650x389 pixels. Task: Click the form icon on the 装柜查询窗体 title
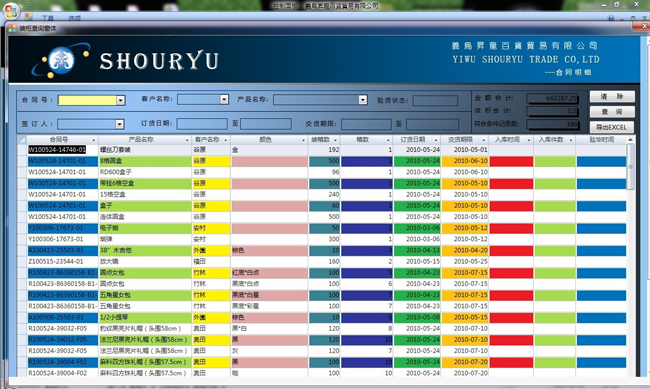[13, 28]
